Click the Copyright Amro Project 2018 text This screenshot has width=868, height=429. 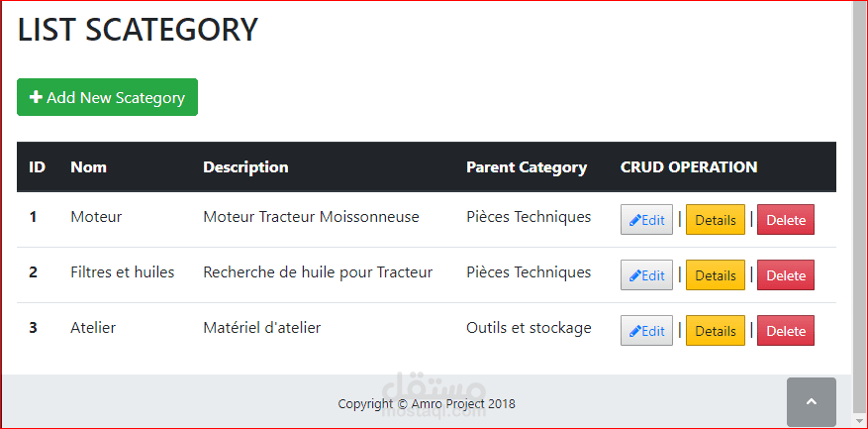pos(426,403)
